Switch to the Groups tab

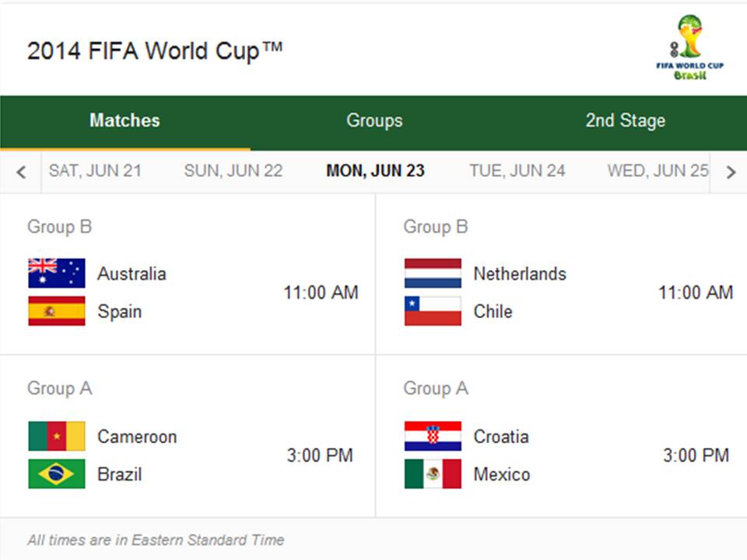coord(374,121)
